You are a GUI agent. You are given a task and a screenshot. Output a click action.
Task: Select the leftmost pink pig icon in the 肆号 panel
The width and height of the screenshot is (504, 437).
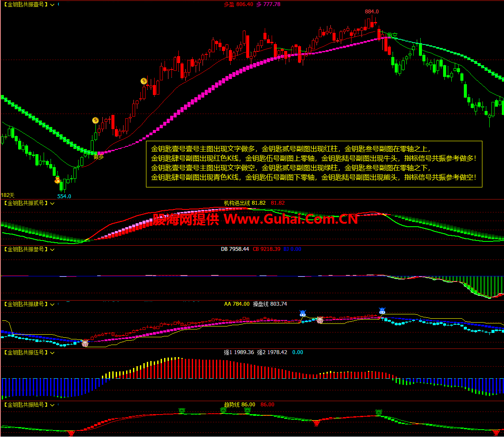coord(85,343)
